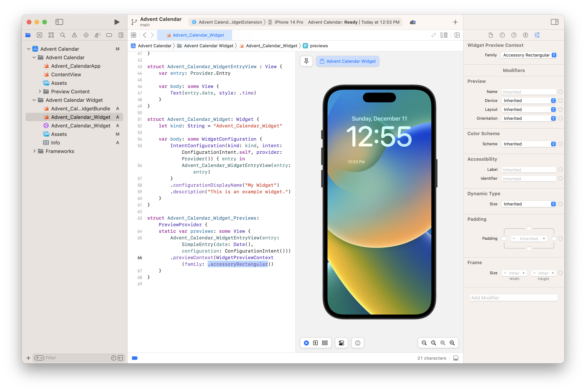Toggle the inspector panel on the right
The image size is (586, 392).
pos(554,22)
